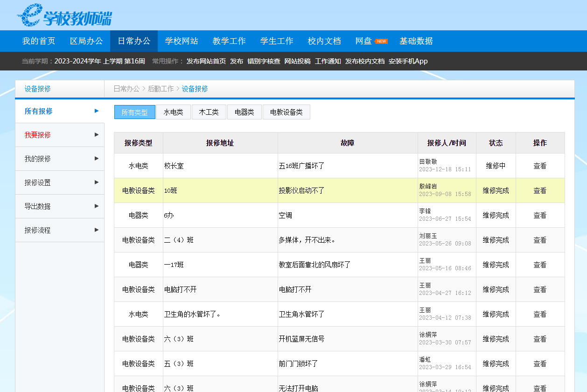Viewport: 587px width, 392px height.
Task: Click the 报修类型 column header
Action: tap(139, 143)
